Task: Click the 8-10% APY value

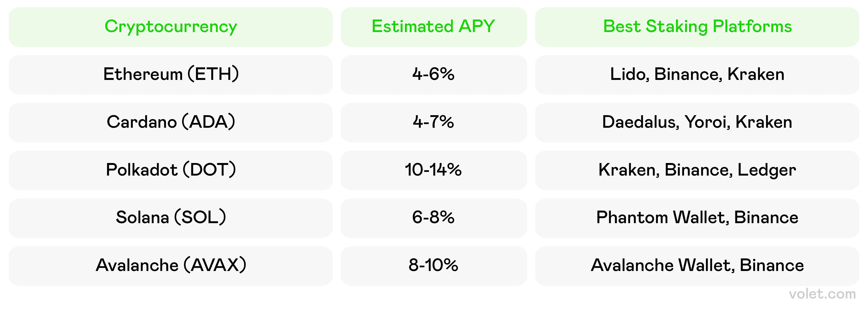Action: pyautogui.click(x=433, y=266)
